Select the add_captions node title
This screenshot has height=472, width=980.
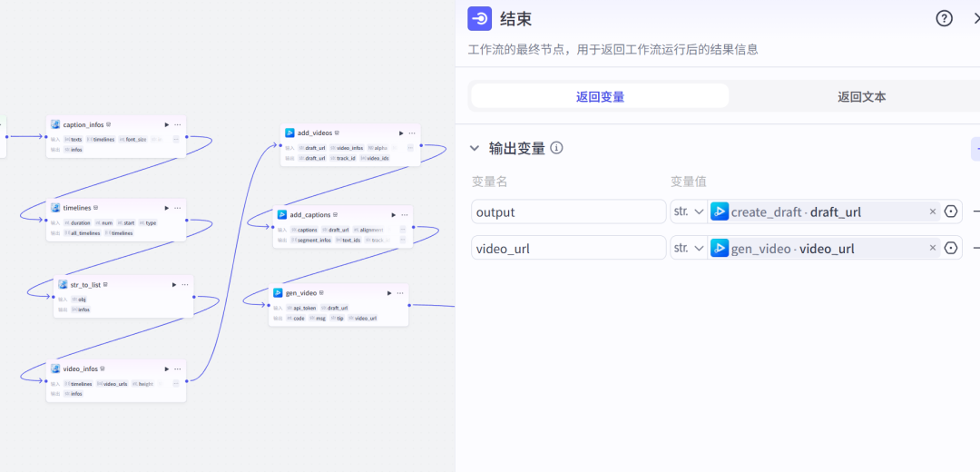click(310, 214)
